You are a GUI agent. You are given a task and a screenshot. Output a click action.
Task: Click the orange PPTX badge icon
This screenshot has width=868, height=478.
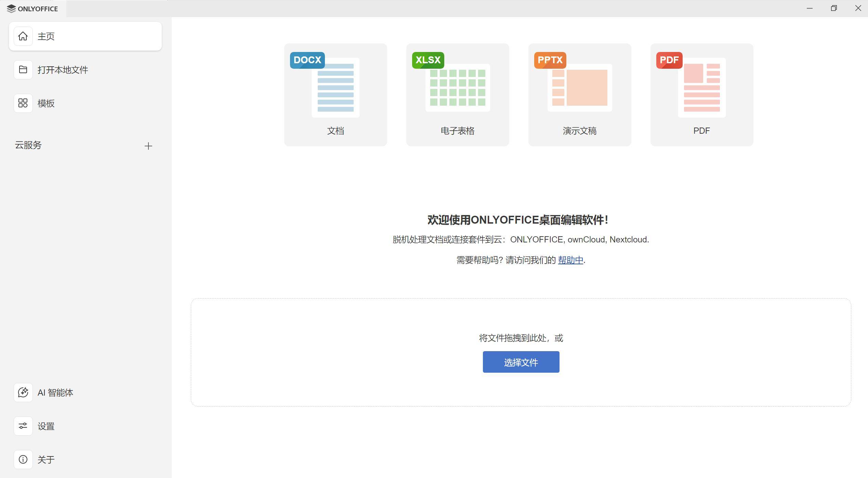coord(550,60)
